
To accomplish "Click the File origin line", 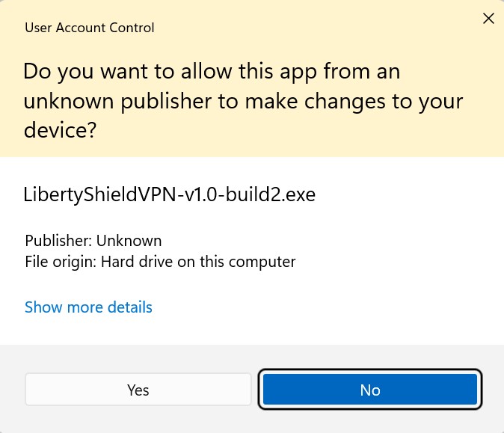I will coord(160,262).
